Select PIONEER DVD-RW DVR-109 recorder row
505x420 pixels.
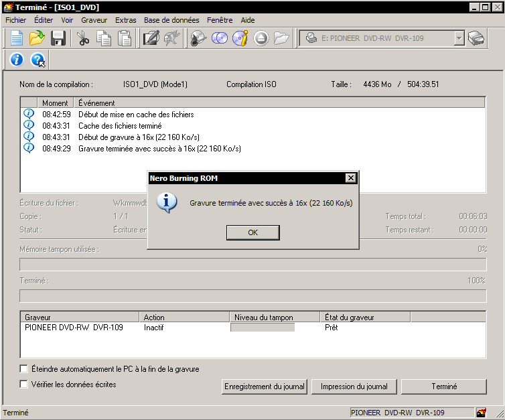tap(74, 328)
